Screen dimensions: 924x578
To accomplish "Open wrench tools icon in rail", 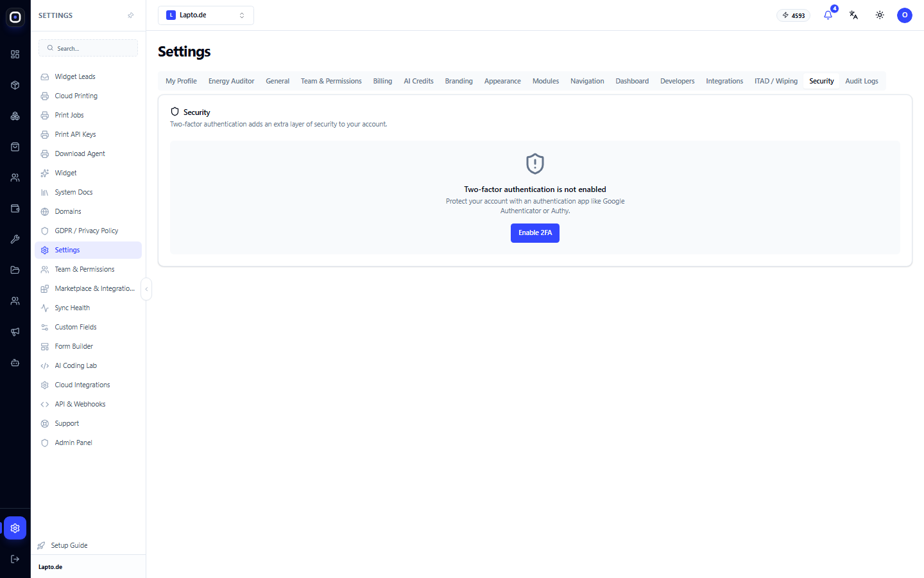I will [x=15, y=240].
